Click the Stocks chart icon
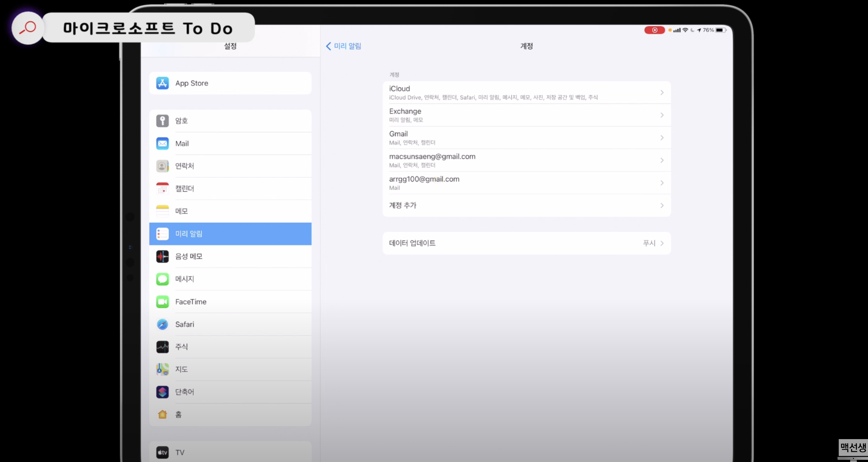This screenshot has width=868, height=462. (x=162, y=347)
